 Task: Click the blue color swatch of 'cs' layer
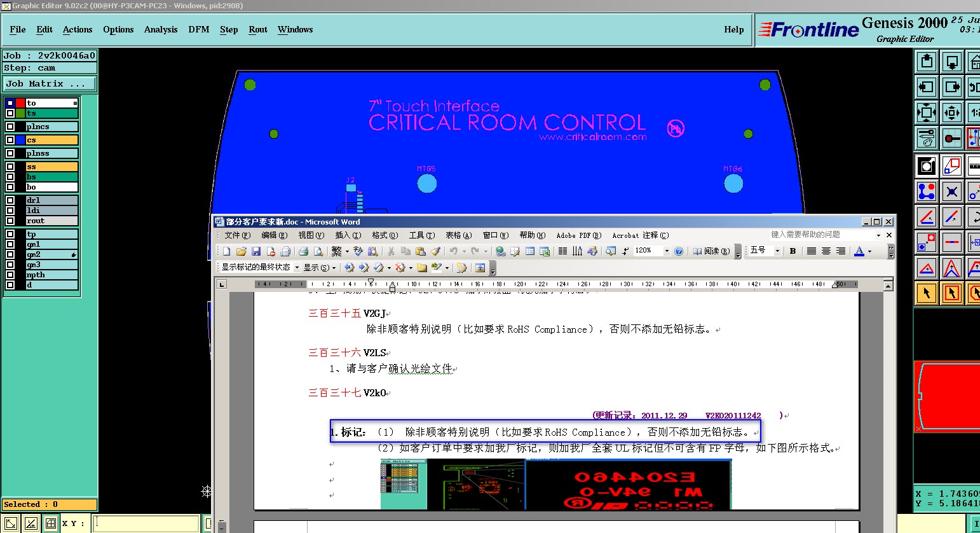[20, 140]
